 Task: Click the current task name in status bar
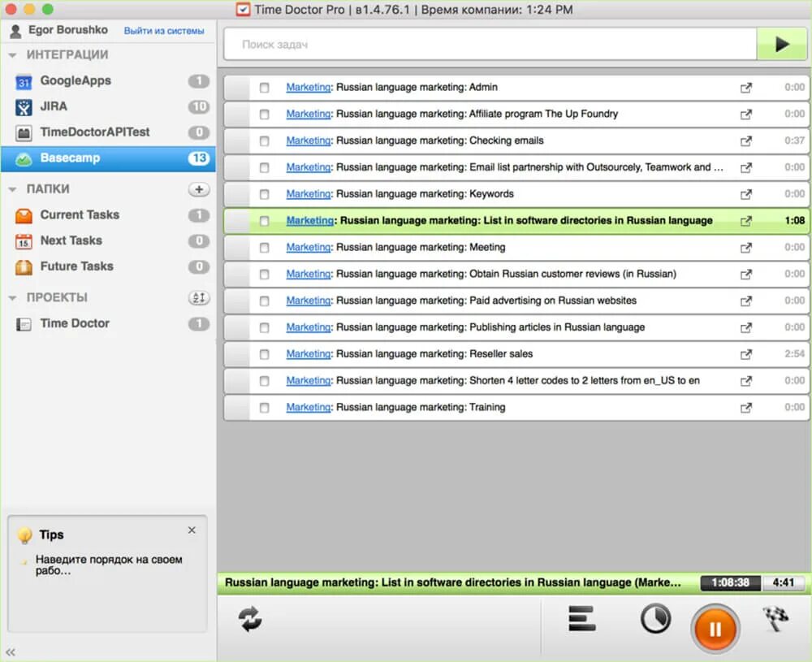coord(452,582)
